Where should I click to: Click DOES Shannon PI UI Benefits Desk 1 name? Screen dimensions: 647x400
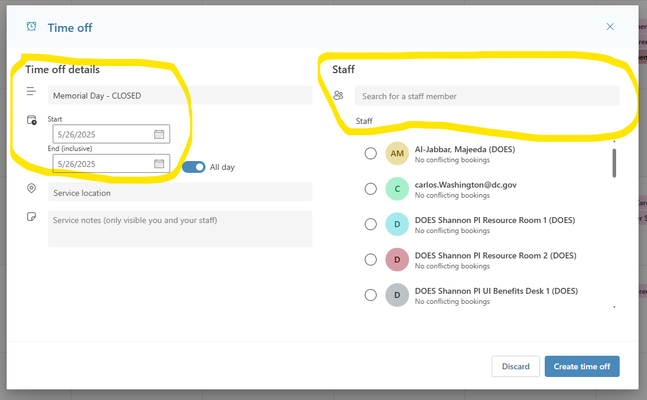pyautogui.click(x=496, y=291)
